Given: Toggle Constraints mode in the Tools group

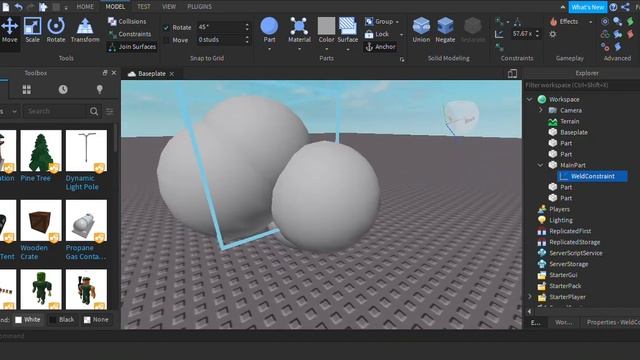Looking at the screenshot, I should tap(129, 34).
